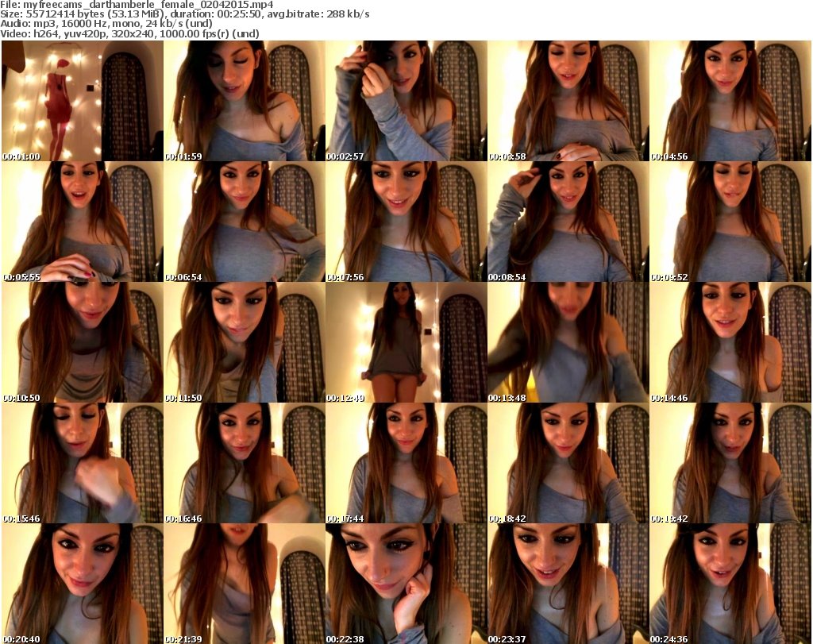The width and height of the screenshot is (813, 644).
Task: Select the frame timestamped 00:19:42
Action: tap(730, 463)
